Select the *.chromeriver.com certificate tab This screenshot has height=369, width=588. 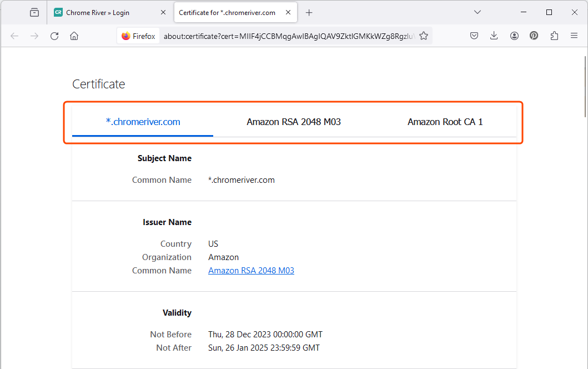pos(143,122)
